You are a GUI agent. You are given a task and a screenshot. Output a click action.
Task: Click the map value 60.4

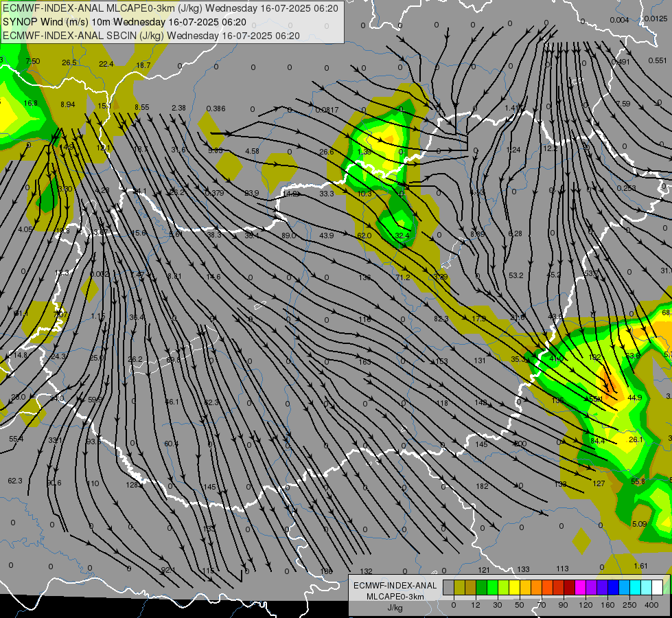172,444
